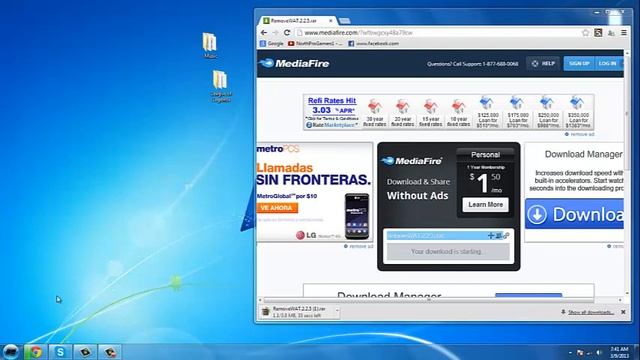640x360 pixels.
Task: Open the fourth taskbar app icon
Action: click(85, 352)
